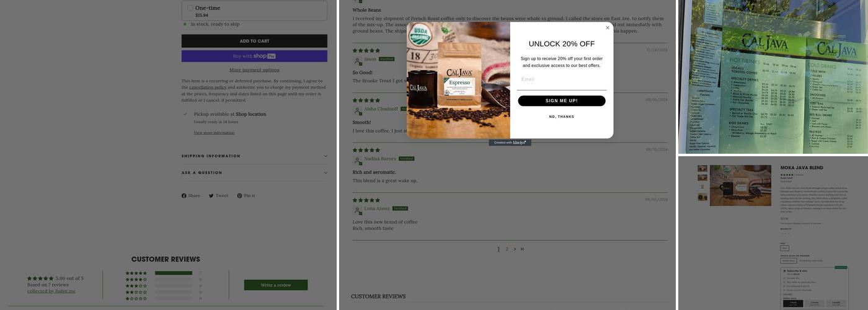Image resolution: width=868 pixels, height=310 pixels.
Task: Add the coffee to cart
Action: 254,41
